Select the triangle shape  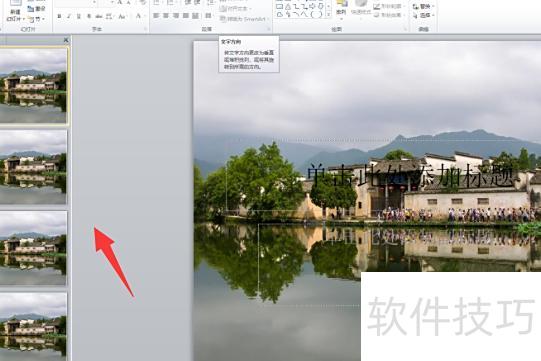[287, 6]
